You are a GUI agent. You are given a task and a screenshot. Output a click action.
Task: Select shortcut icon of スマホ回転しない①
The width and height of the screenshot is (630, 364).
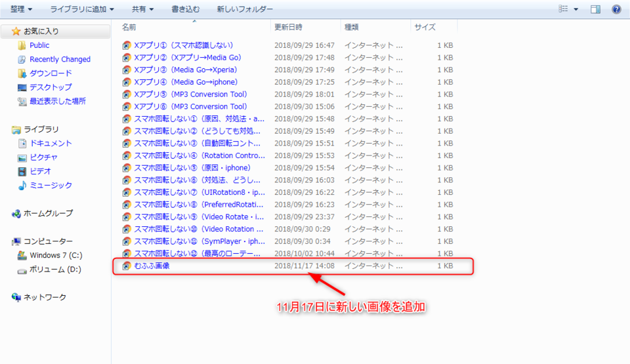coord(127,119)
